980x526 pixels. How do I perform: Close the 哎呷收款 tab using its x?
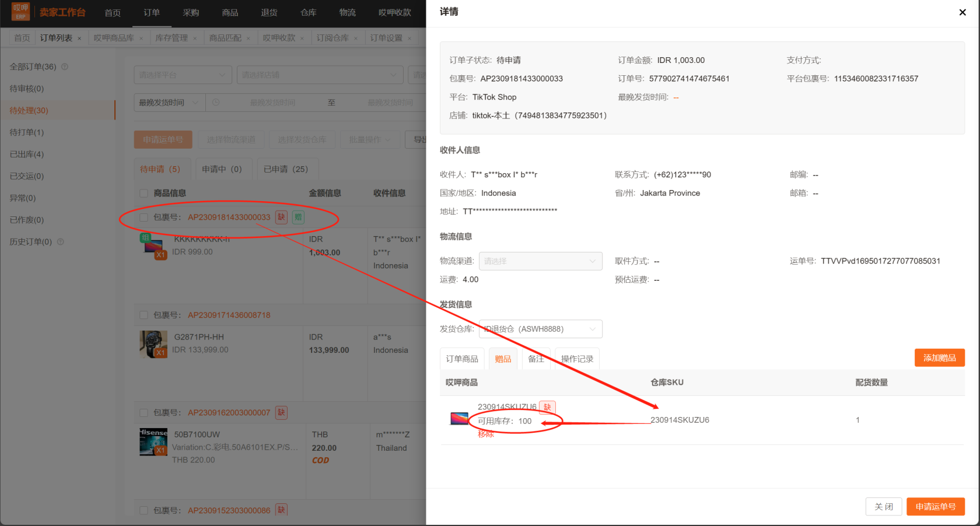302,38
